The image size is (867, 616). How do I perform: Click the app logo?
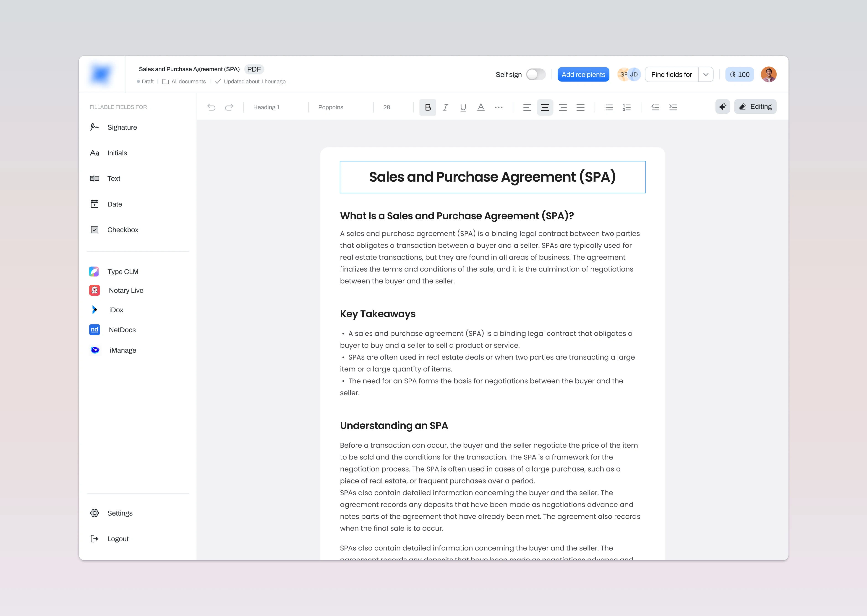click(x=101, y=74)
